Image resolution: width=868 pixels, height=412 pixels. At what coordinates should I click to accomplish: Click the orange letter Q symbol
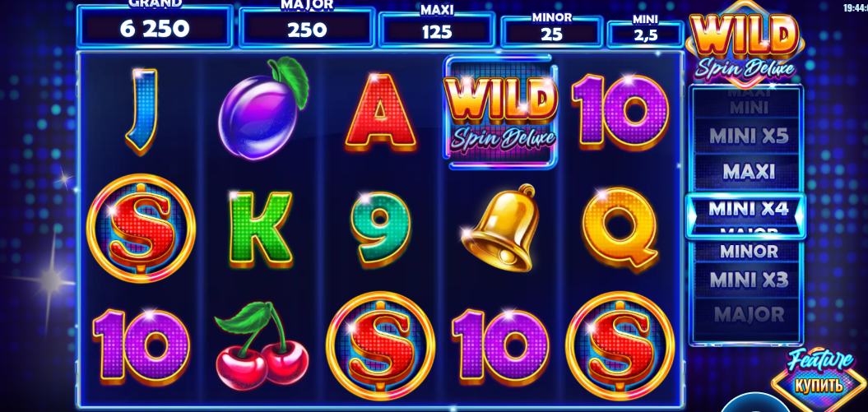tap(620, 228)
